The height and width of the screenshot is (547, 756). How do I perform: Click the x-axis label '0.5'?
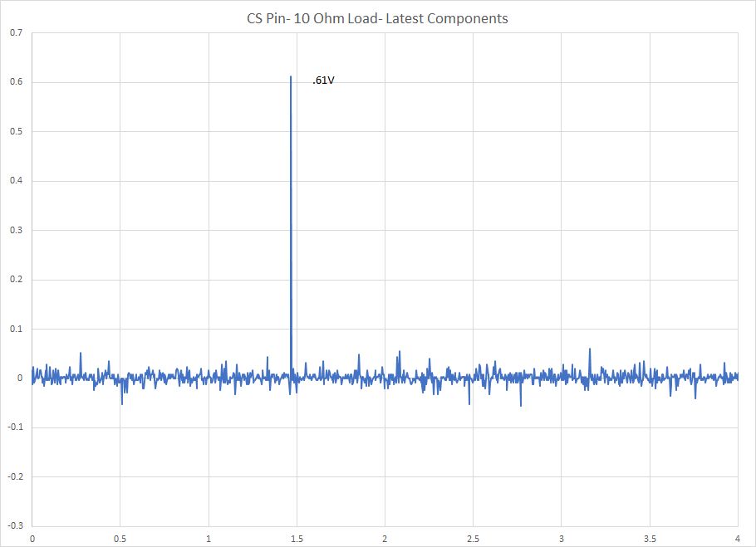120,539
